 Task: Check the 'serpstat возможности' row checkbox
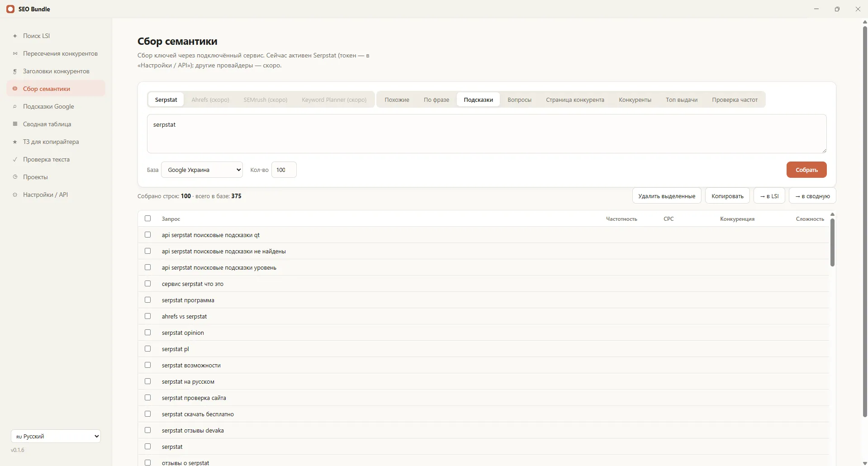147,365
